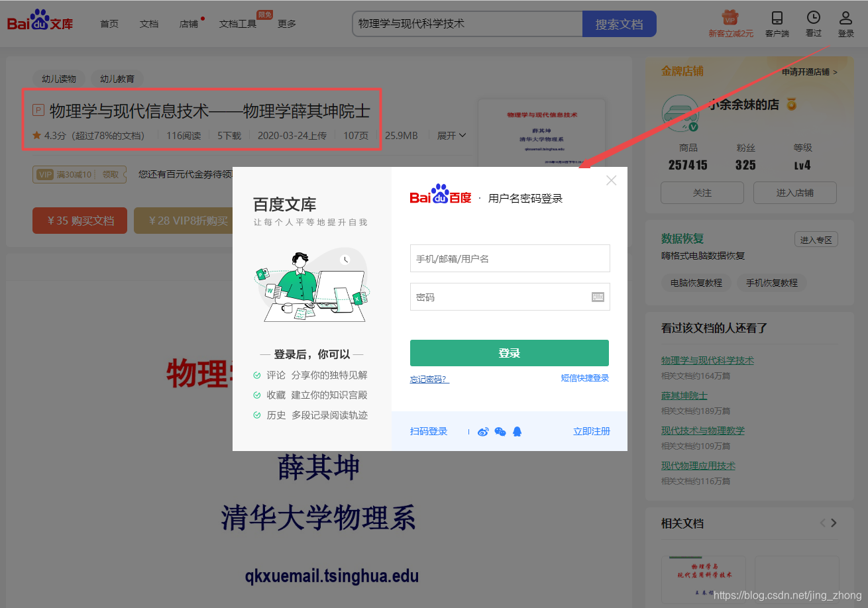Open 现代技术与物理教学 related link
The image size is (868, 608).
(x=703, y=431)
